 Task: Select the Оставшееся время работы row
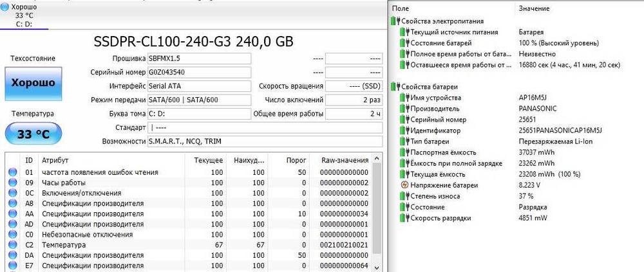click(516, 65)
